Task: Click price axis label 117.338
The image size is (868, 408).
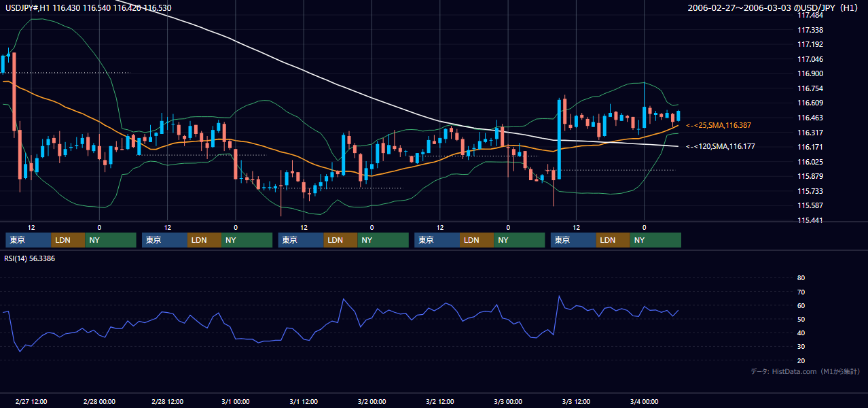Action: tap(810, 30)
